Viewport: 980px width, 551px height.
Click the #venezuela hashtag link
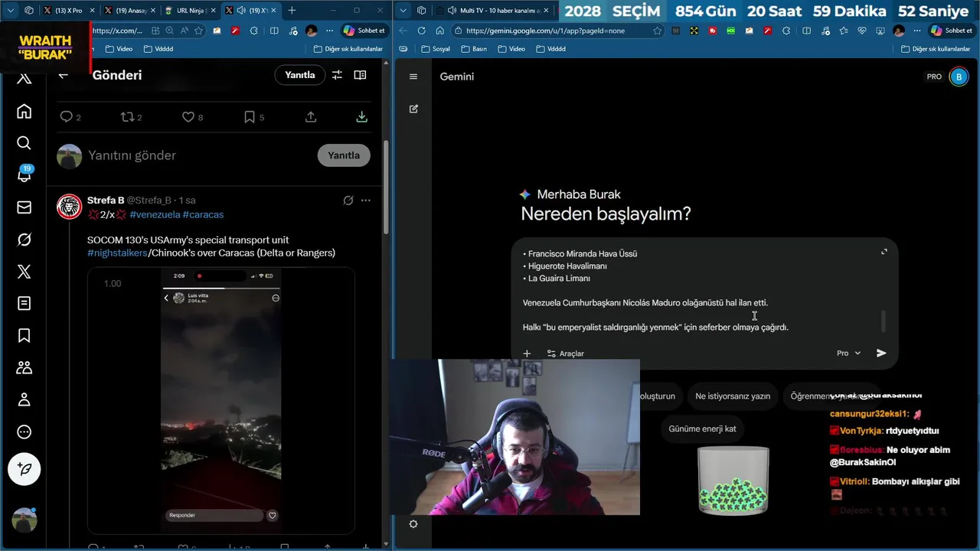tap(155, 214)
